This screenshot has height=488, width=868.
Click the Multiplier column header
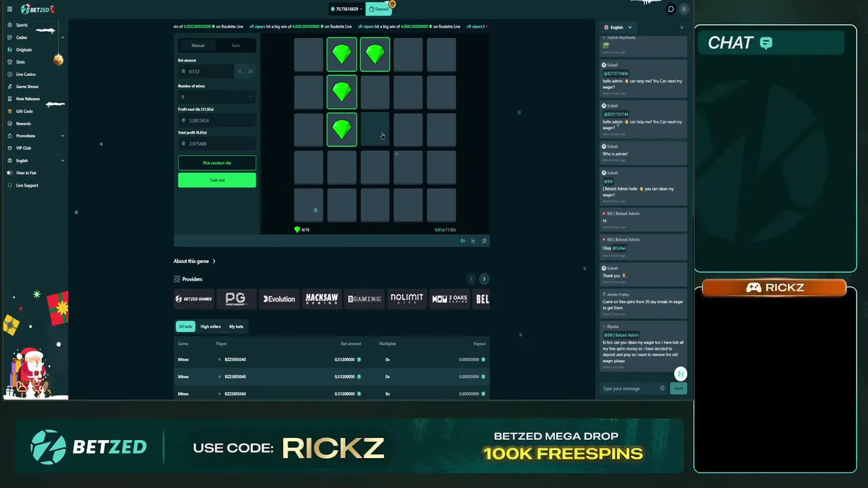tap(387, 344)
